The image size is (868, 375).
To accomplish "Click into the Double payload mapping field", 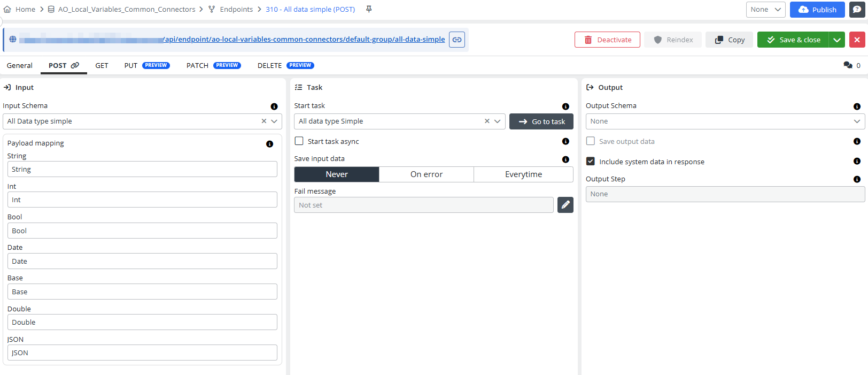I will pos(142,322).
